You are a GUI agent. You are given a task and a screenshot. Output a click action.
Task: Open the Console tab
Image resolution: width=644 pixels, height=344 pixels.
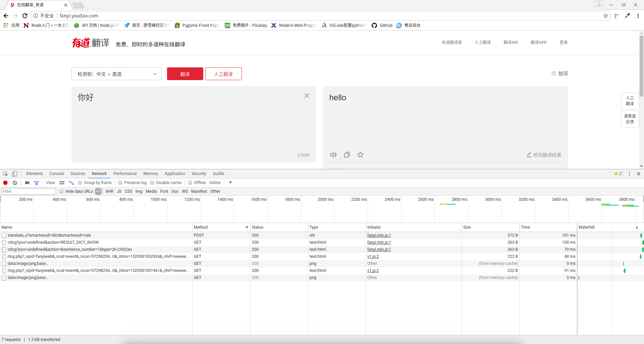[57, 174]
